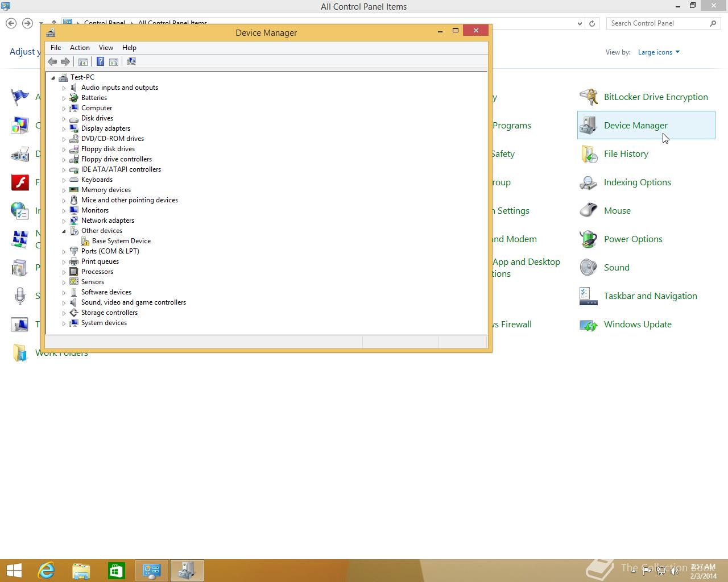This screenshot has height=582, width=728.
Task: Click the Sensors category icon
Action: point(74,282)
